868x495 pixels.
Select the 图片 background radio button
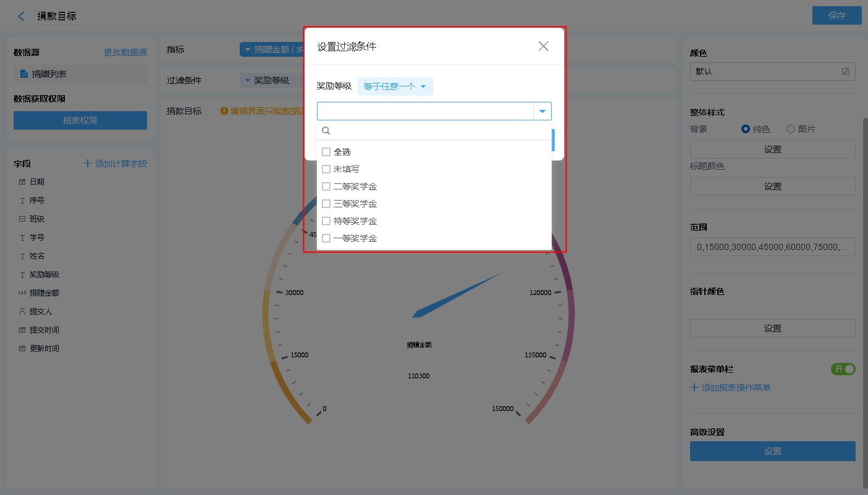click(x=790, y=129)
